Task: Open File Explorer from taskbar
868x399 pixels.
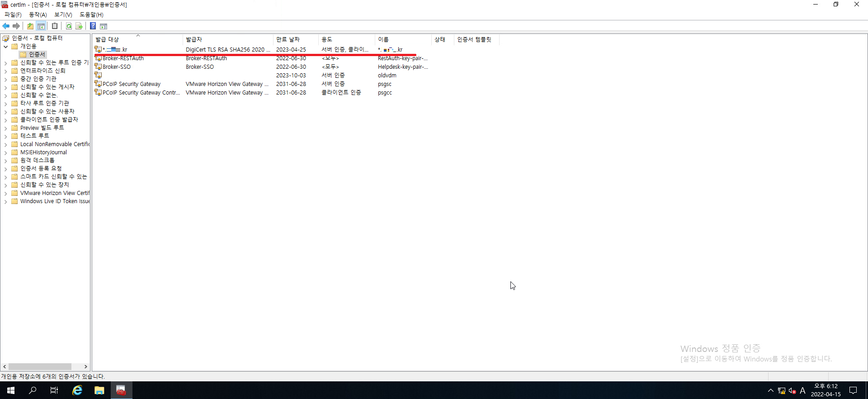Action: pyautogui.click(x=99, y=390)
